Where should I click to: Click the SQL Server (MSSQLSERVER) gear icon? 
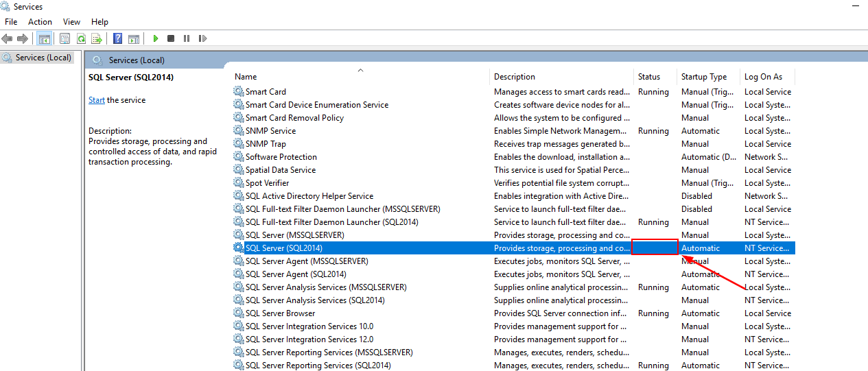click(x=239, y=235)
